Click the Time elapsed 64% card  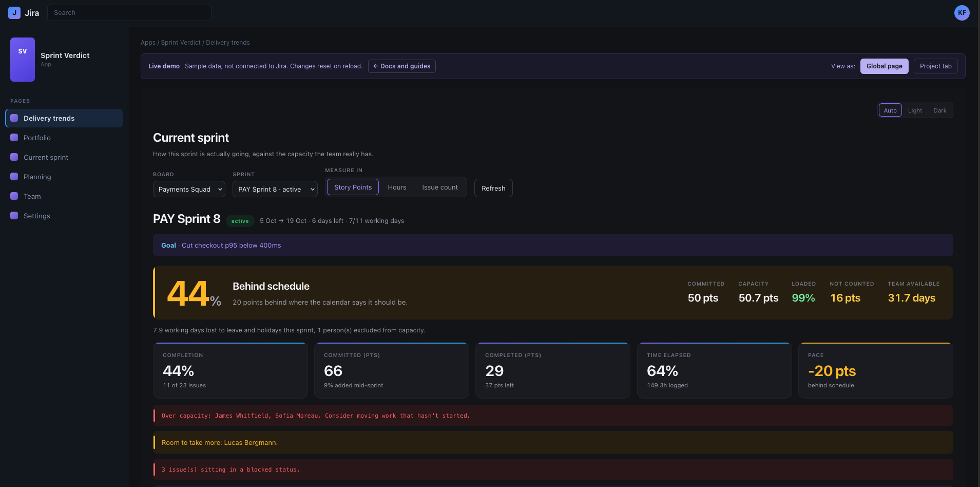pyautogui.click(x=714, y=370)
